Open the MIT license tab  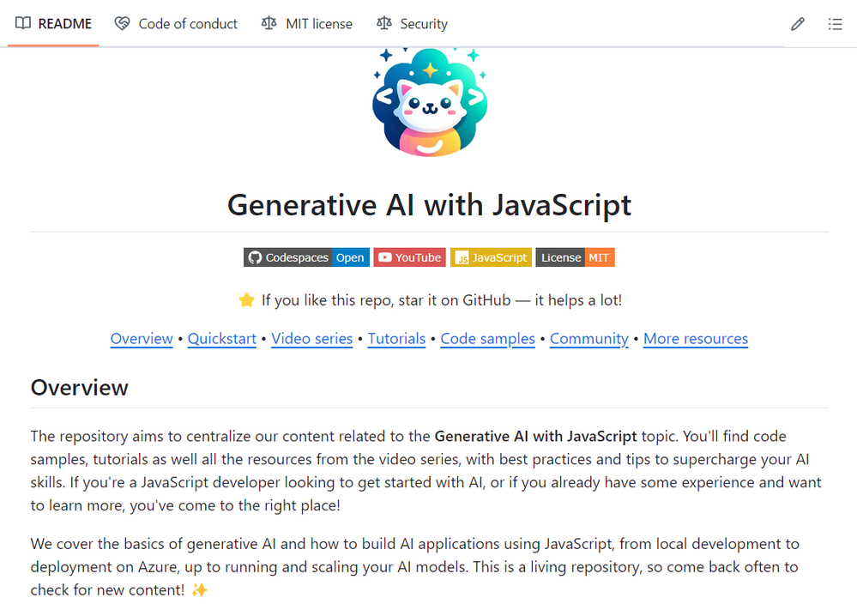pos(307,24)
